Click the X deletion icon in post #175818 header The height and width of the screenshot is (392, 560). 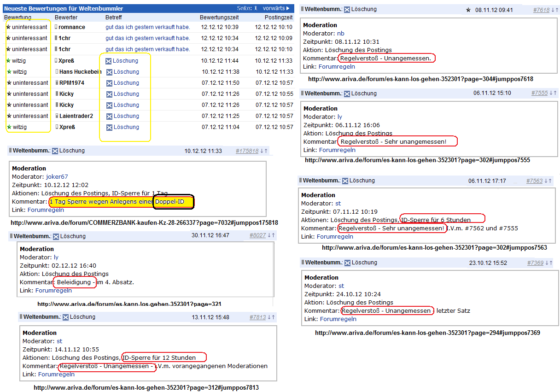pos(55,151)
